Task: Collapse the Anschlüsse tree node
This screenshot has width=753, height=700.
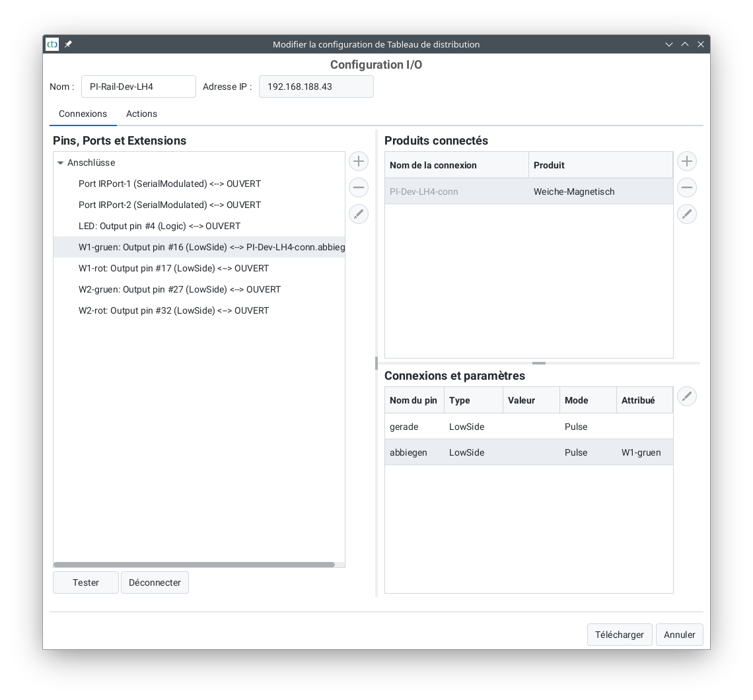Action: (61, 163)
